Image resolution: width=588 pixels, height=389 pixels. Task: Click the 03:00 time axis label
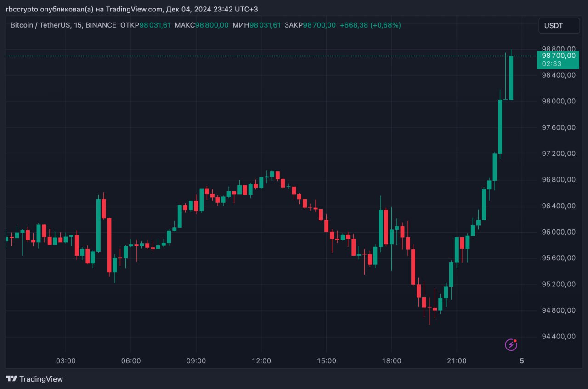[66, 361]
